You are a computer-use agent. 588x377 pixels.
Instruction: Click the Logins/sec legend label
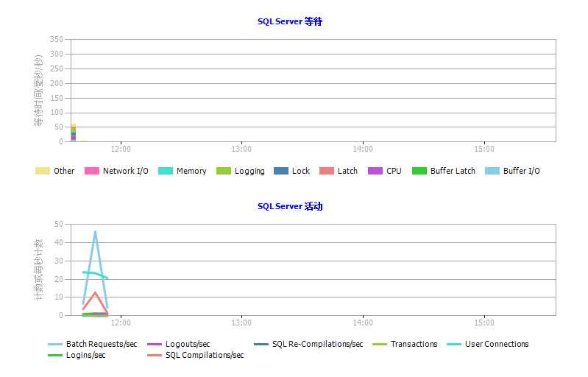click(x=86, y=355)
